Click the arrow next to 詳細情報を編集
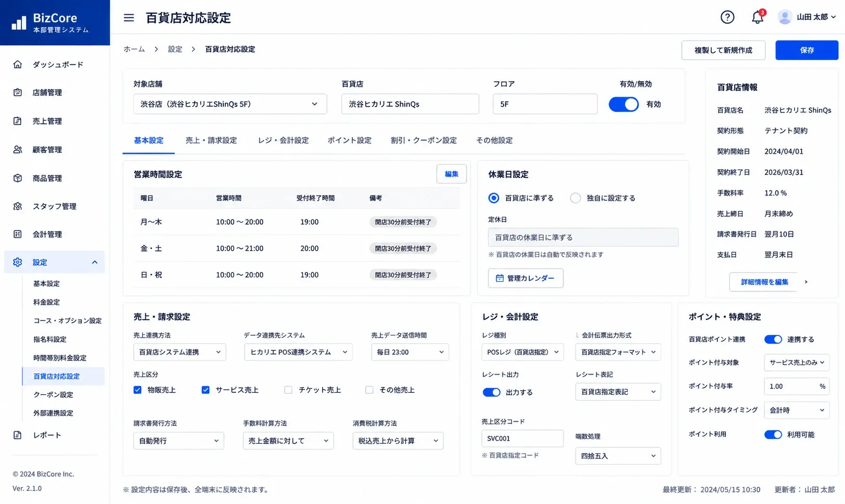Image resolution: width=845 pixels, height=504 pixels. pos(806,282)
